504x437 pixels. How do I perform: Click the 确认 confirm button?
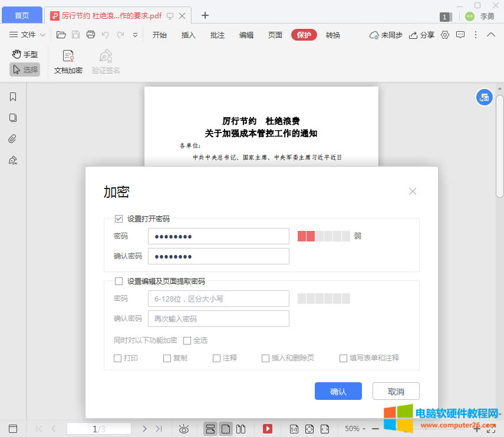point(338,390)
